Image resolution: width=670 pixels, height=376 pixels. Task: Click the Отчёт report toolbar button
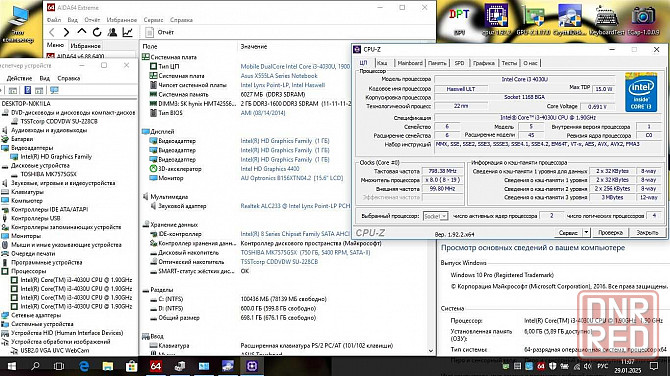(x=159, y=32)
